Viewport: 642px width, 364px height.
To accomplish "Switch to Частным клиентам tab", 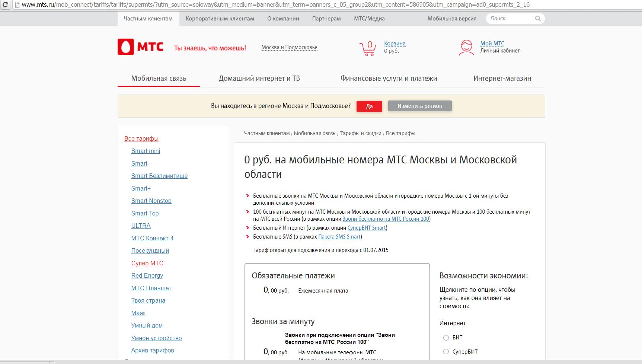I will click(x=148, y=19).
